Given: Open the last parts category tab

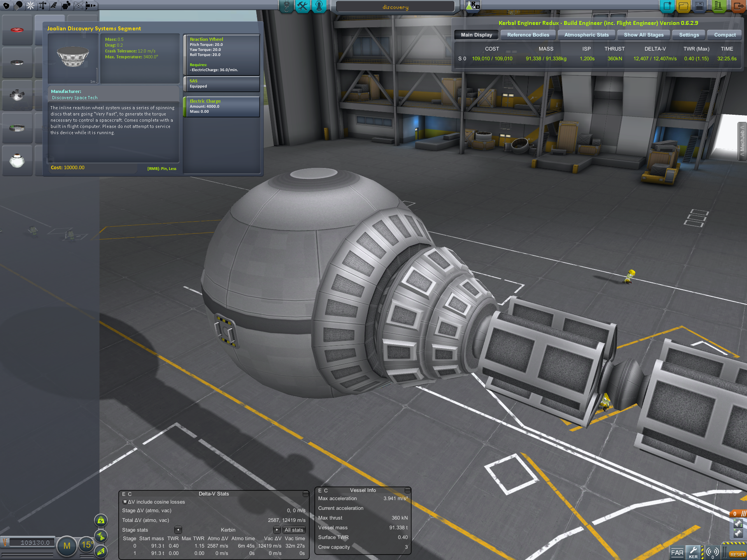Looking at the screenshot, I should coord(90,5).
